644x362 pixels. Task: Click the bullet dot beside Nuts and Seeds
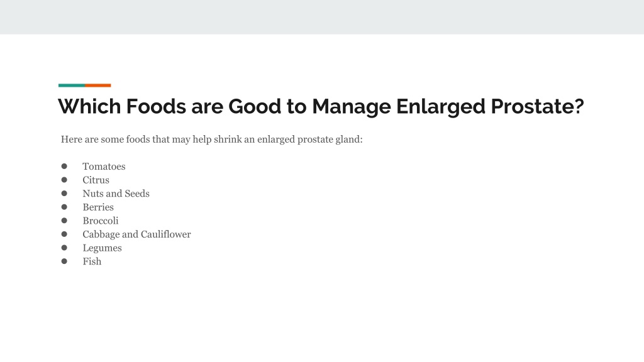point(64,194)
